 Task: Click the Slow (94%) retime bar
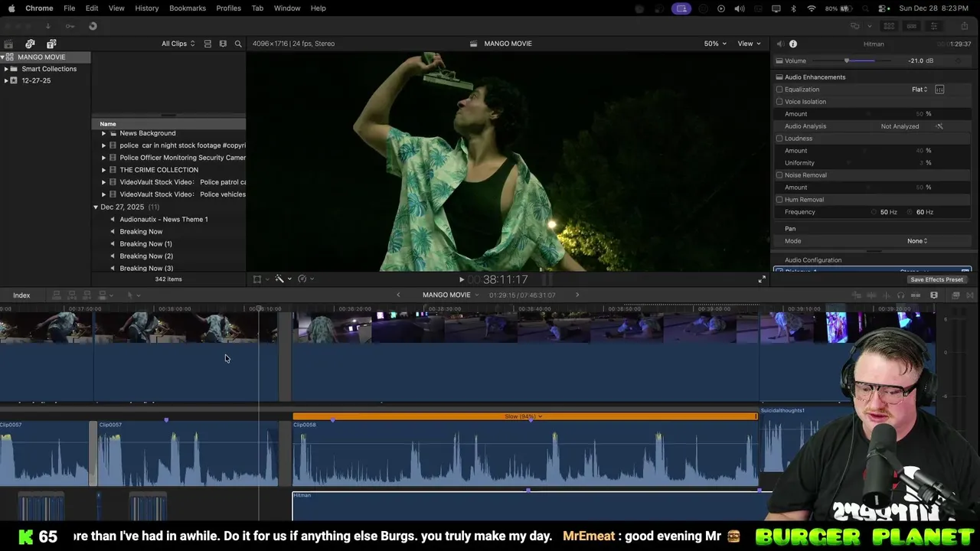pos(524,416)
